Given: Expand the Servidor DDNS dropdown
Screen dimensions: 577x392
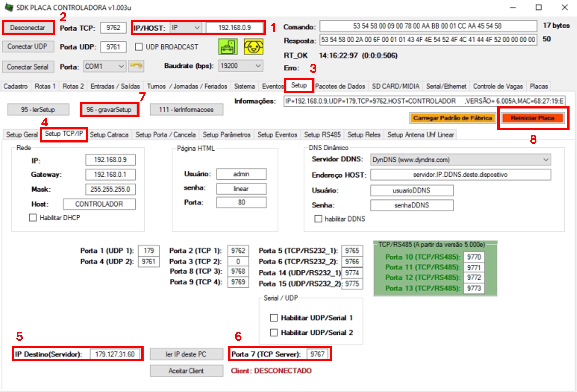Looking at the screenshot, I should (460, 160).
